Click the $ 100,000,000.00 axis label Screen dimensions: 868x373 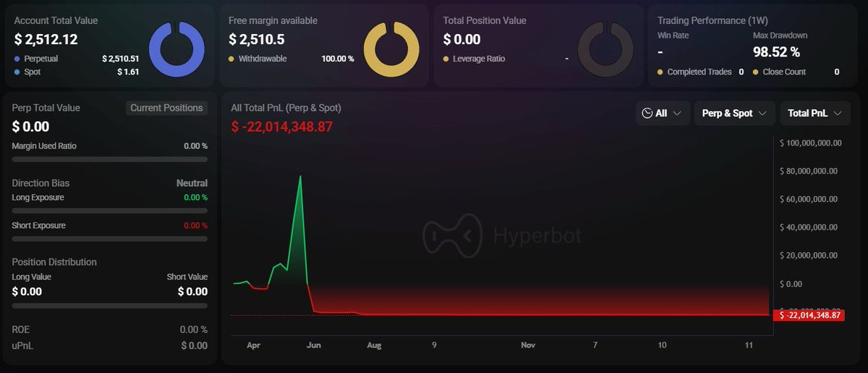810,143
